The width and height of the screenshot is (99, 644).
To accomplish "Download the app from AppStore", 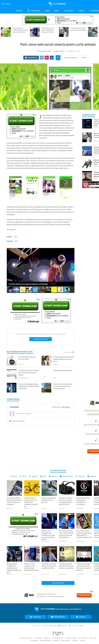I will pos(81,617).
